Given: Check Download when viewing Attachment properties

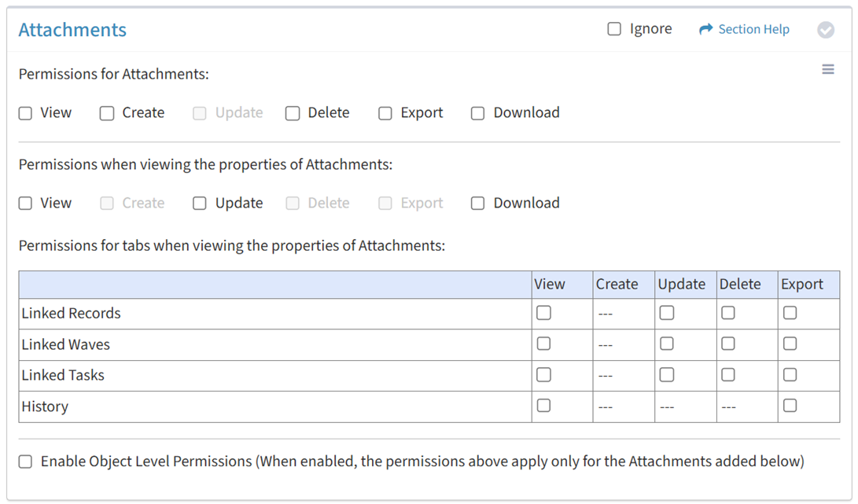Looking at the screenshot, I should (x=477, y=204).
